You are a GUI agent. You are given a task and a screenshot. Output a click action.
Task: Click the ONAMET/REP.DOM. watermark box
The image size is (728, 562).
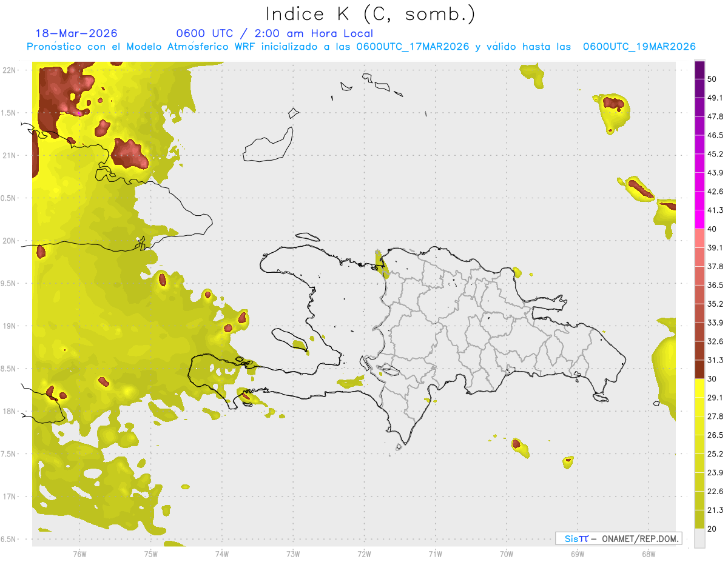pos(618,538)
